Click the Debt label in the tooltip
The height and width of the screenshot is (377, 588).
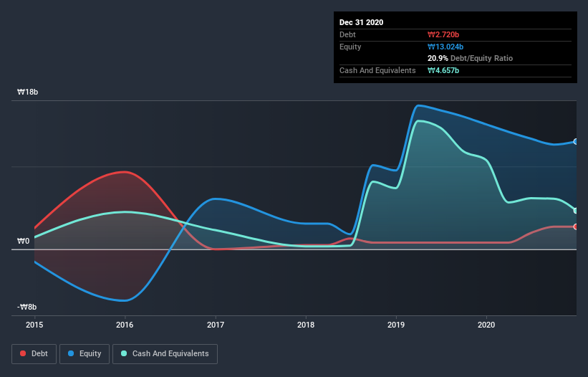pyautogui.click(x=347, y=35)
